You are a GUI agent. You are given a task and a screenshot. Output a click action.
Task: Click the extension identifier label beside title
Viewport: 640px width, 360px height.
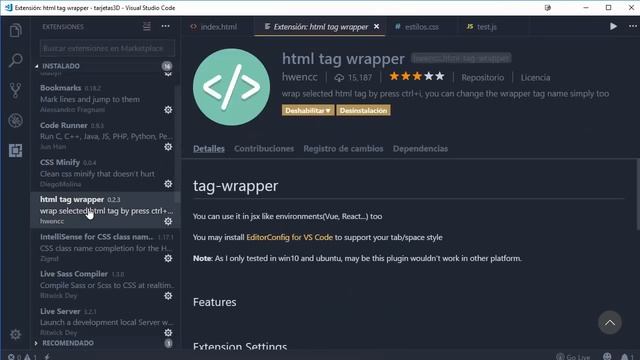pyautogui.click(x=461, y=58)
